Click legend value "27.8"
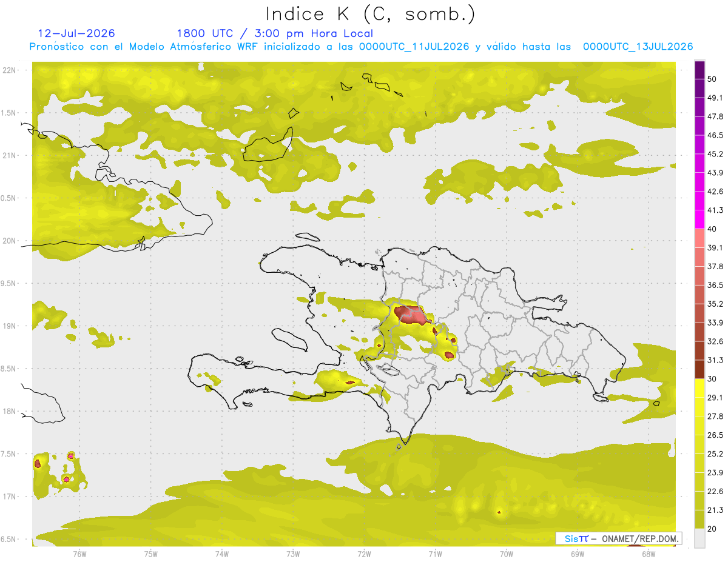 [715, 416]
